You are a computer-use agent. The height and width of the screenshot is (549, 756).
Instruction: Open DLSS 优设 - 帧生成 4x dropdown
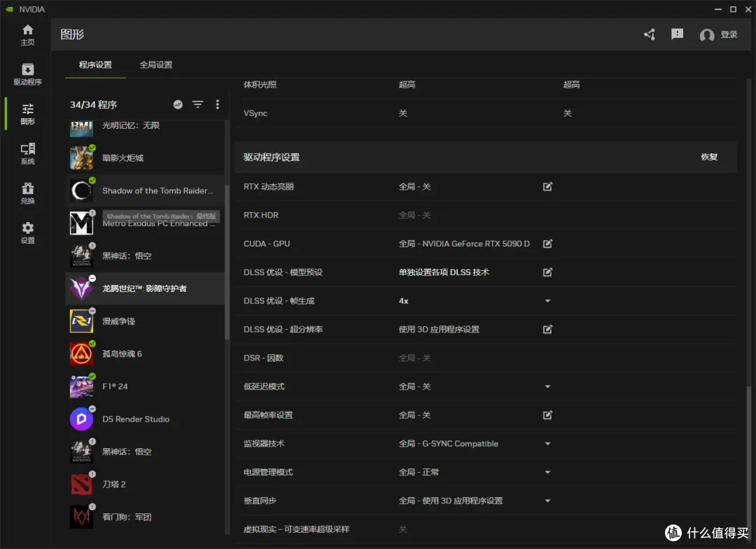coord(547,301)
